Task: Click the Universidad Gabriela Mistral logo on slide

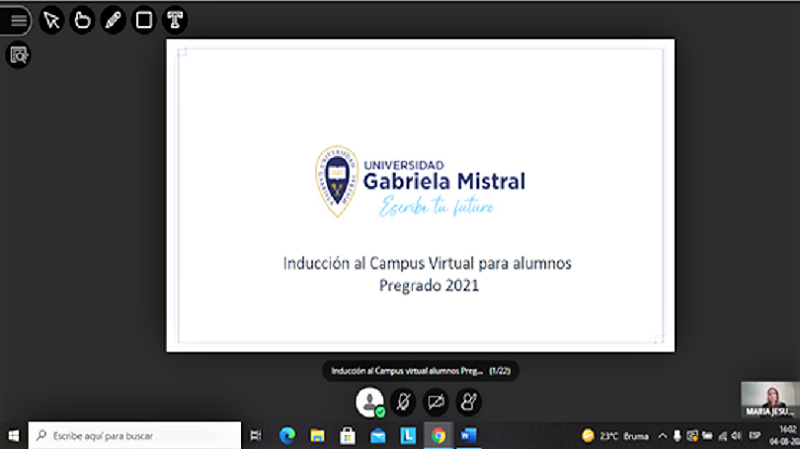Action: point(420,182)
